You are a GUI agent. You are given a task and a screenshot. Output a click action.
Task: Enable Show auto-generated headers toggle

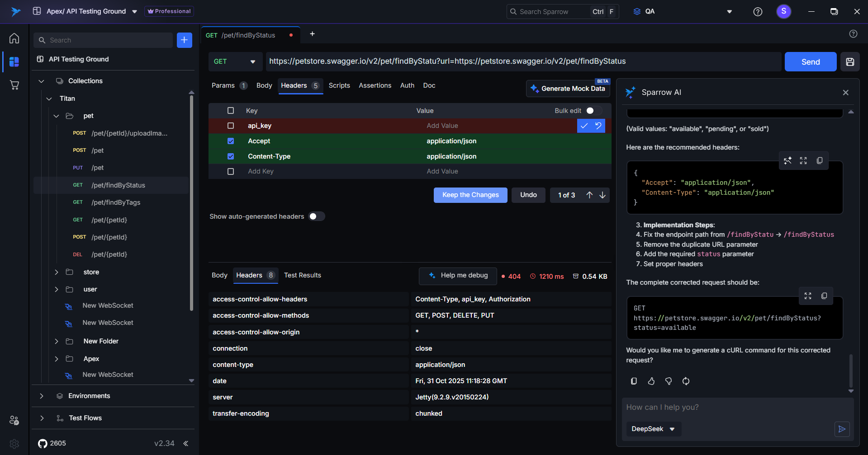[316, 216]
